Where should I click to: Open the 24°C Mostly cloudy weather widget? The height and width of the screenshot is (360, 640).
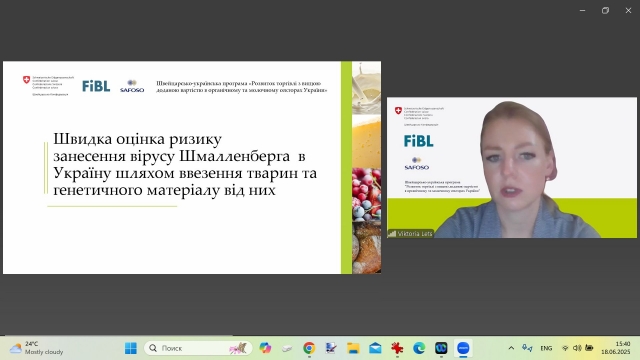tap(37, 348)
